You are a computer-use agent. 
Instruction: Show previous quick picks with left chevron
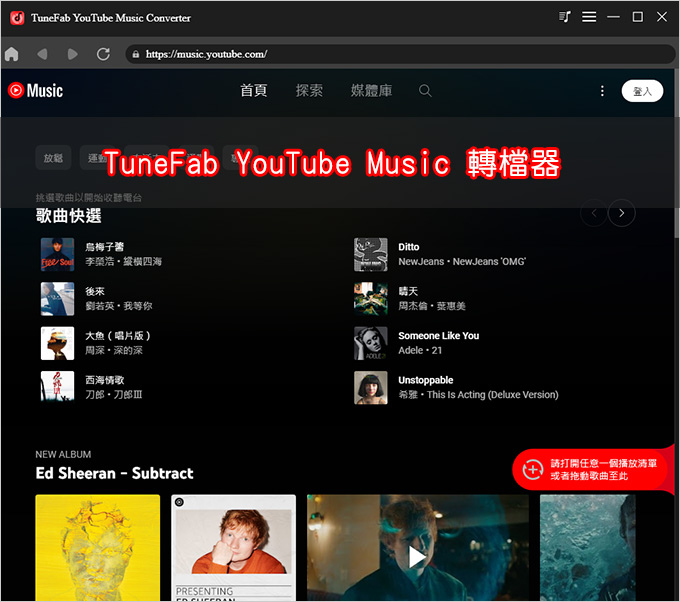[594, 213]
